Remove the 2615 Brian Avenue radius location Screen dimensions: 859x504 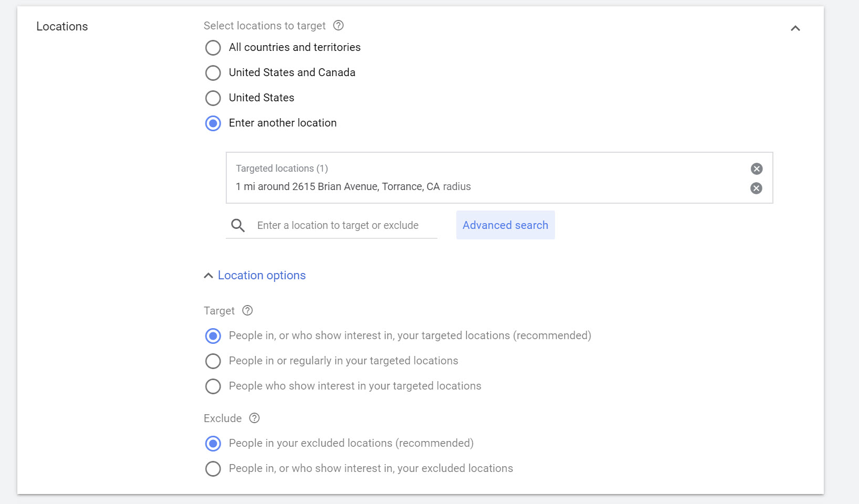[756, 188]
